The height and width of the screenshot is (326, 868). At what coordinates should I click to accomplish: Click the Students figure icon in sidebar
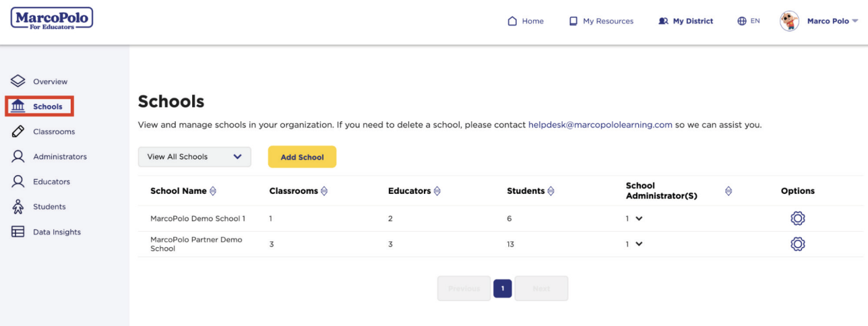18,207
